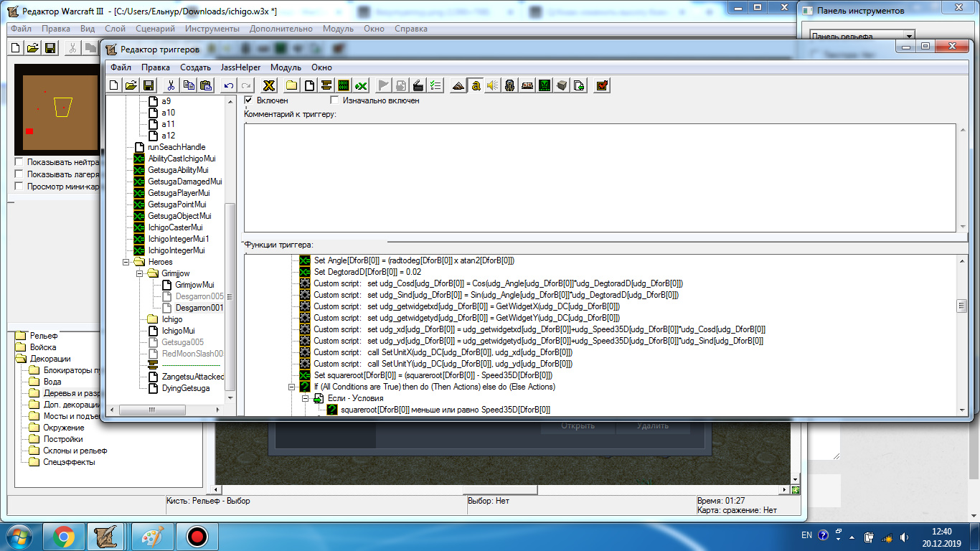Undo last action with blue arrow icon

[x=229, y=85]
